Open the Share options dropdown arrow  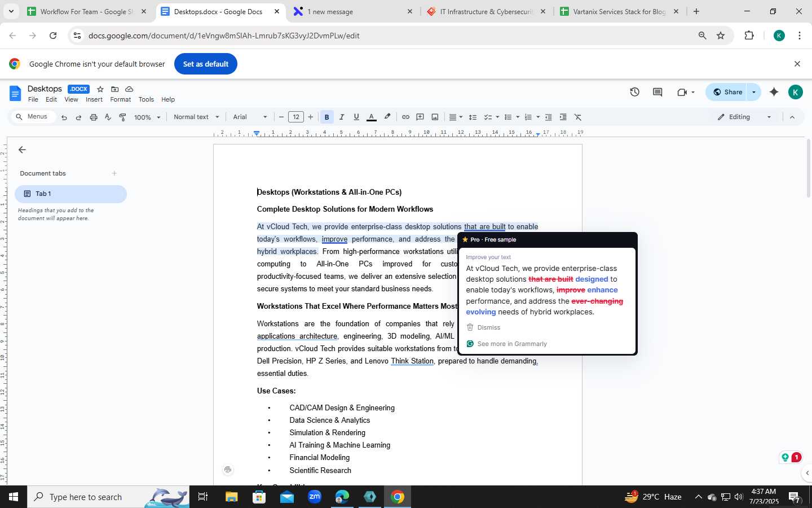(754, 92)
